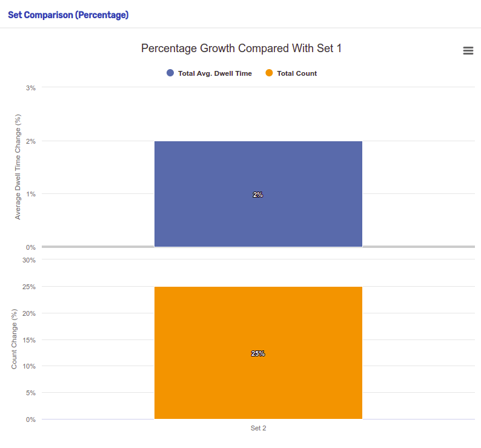
Task: Click the 20% tick label on count axis
Action: 29,313
